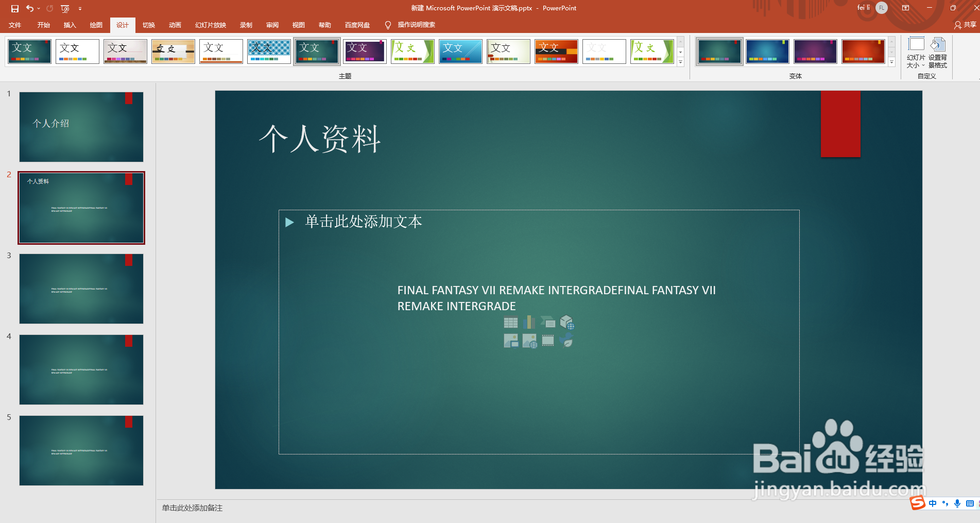Switch to the 开始 tab
This screenshot has height=523, width=980.
tap(44, 25)
